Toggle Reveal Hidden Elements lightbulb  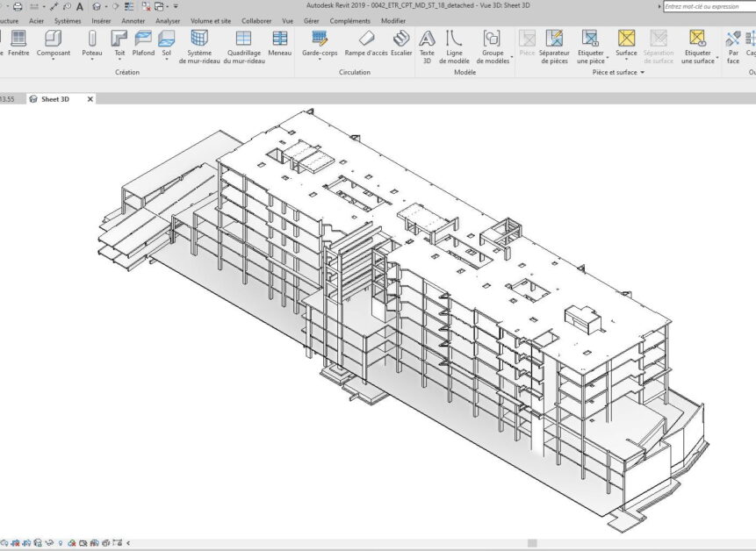[x=61, y=543]
